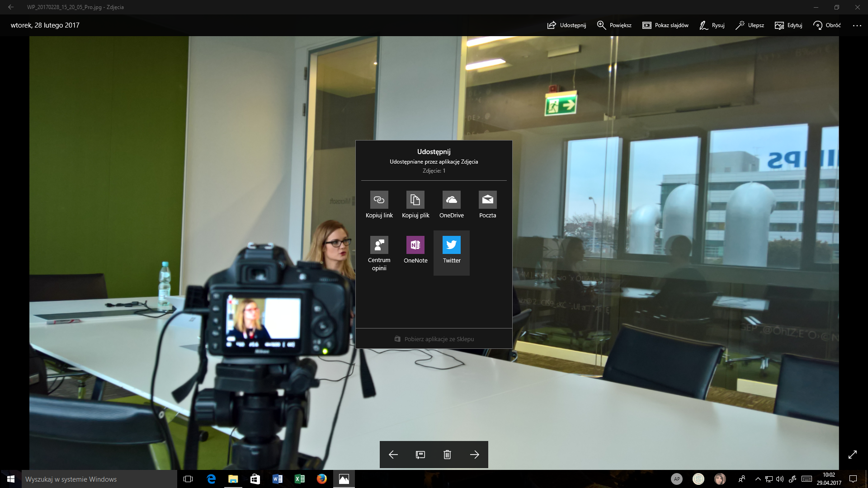The image size is (868, 488).
Task: Open network status tray icon
Action: tap(769, 479)
